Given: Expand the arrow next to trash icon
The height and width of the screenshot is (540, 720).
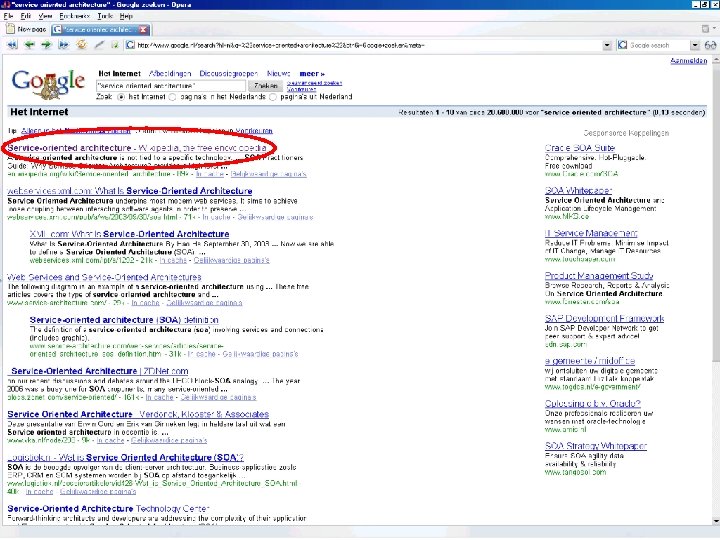Looking at the screenshot, I should click(714, 29).
